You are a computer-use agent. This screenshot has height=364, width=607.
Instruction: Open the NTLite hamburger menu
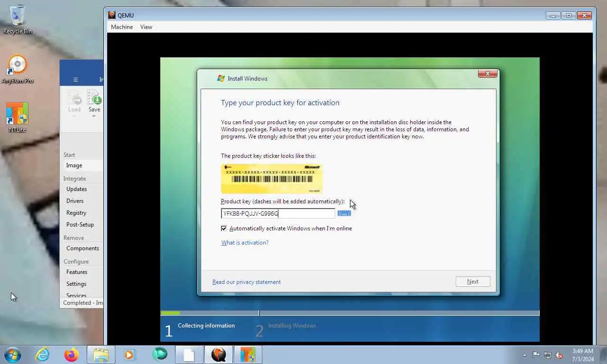click(75, 80)
